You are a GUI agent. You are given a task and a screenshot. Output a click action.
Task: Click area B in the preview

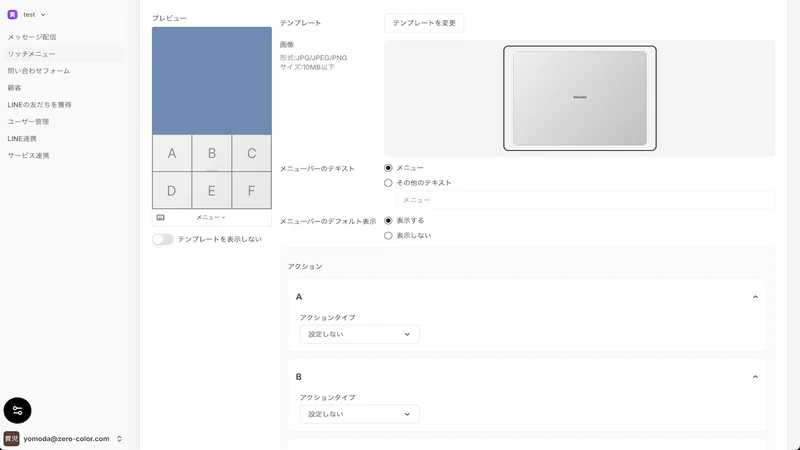click(212, 153)
